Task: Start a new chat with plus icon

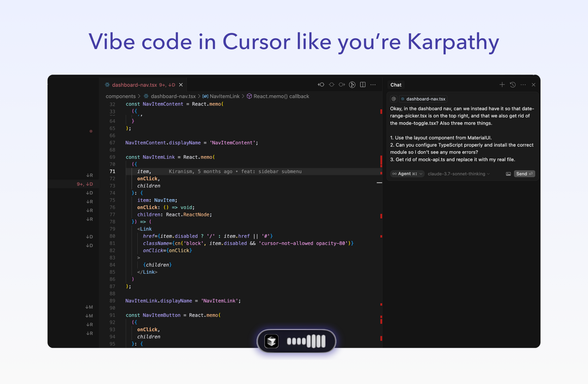Action: coord(502,85)
